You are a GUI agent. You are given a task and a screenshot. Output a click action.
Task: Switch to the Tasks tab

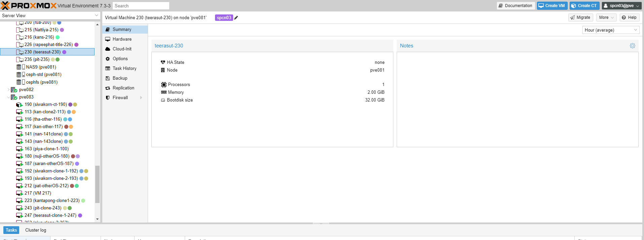(11, 230)
